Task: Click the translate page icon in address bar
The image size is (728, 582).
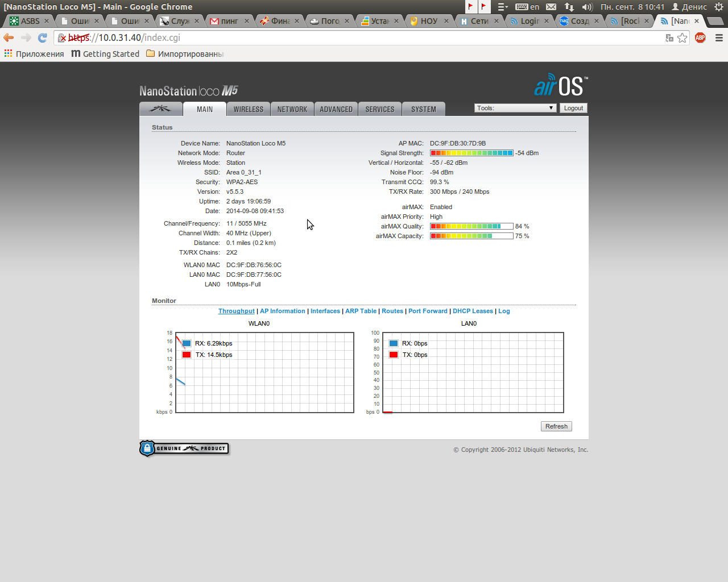Action: (669, 38)
